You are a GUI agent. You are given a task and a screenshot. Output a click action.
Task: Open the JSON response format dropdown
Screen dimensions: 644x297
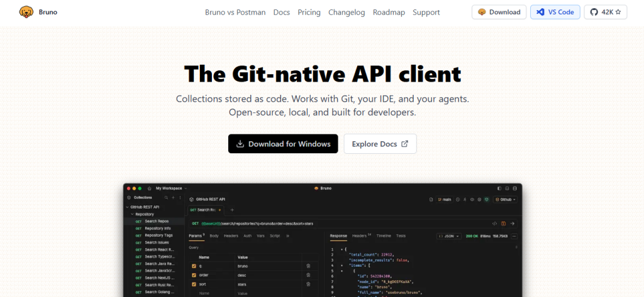point(449,236)
